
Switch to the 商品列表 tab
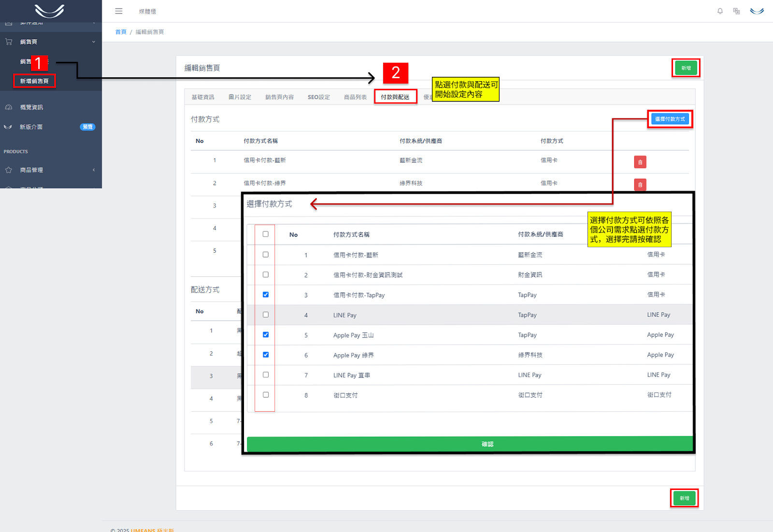[355, 97]
